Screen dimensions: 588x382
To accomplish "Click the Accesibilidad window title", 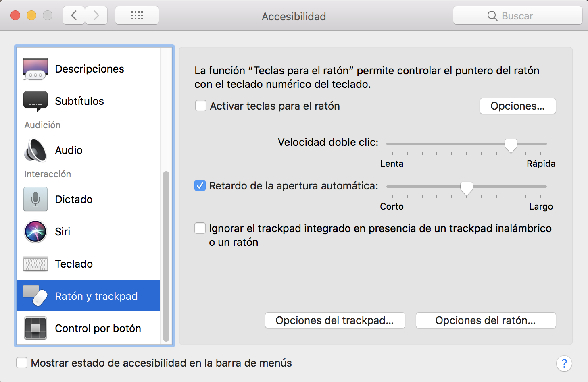I will tap(294, 17).
